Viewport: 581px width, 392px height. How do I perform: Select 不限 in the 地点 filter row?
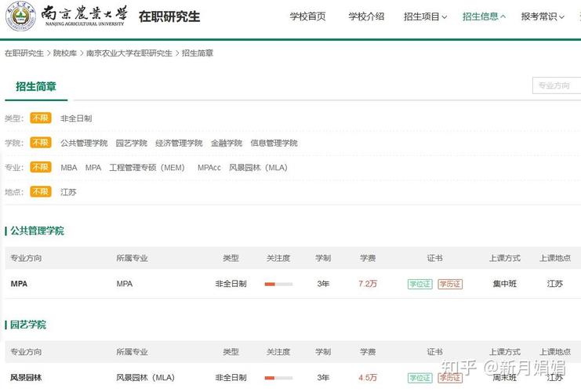pos(41,191)
